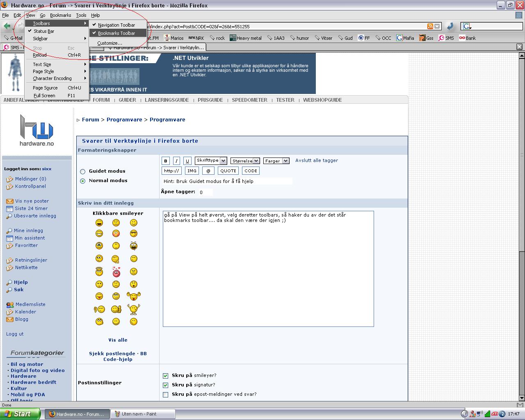
Task: Click the Italic formatting button
Action: tap(176, 161)
